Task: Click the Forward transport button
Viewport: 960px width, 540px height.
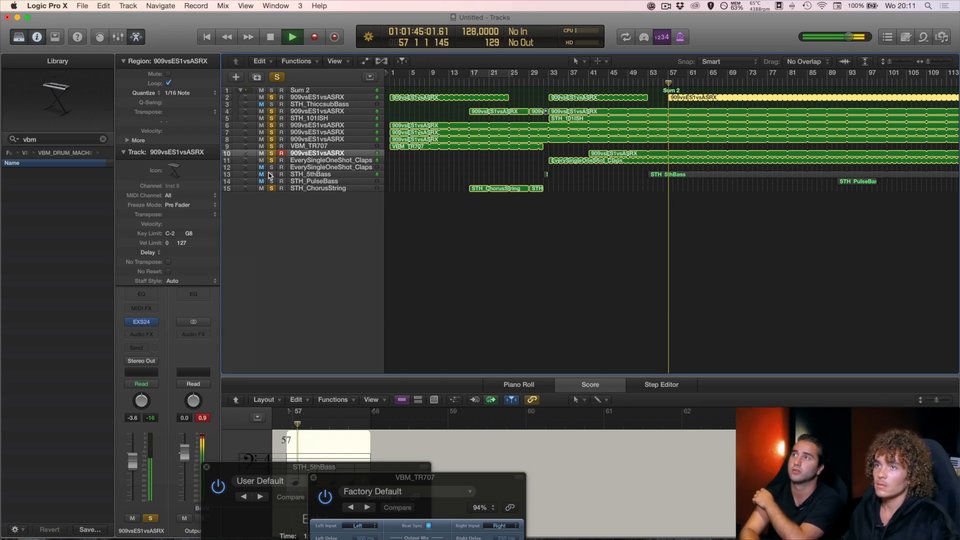Action: pos(248,37)
